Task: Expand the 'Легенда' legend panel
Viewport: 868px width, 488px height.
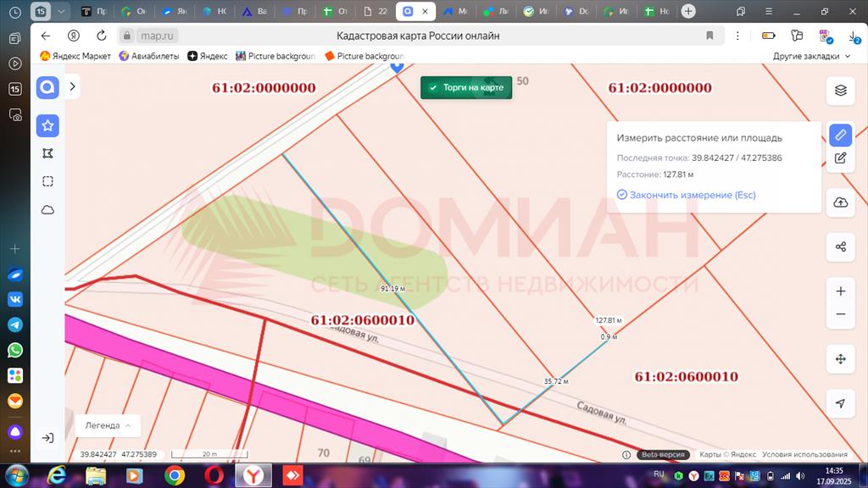Action: pos(108,425)
